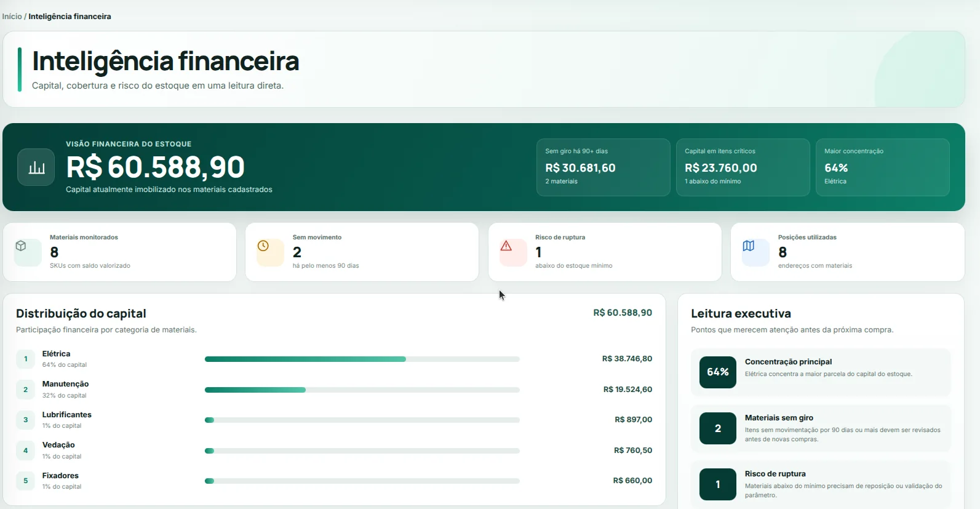Viewport: 980px width, 509px height.
Task: Open the Sem giro há 90+ dias card
Action: pos(603,167)
